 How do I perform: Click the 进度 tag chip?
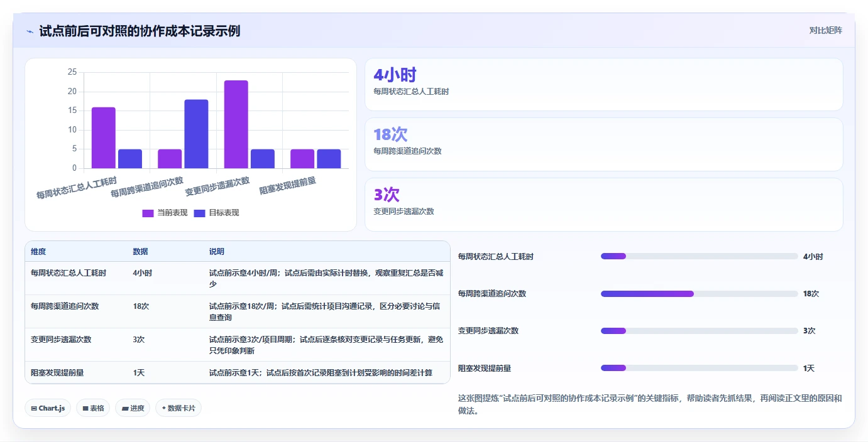pos(133,408)
